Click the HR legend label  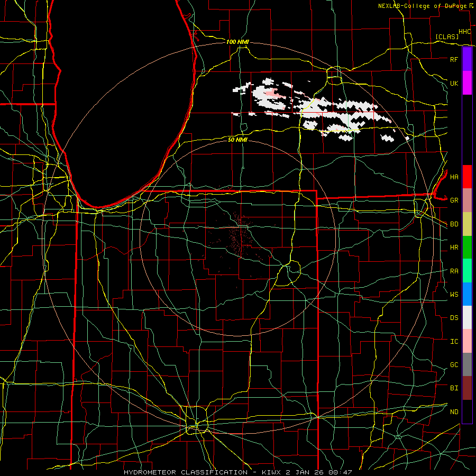click(454, 248)
